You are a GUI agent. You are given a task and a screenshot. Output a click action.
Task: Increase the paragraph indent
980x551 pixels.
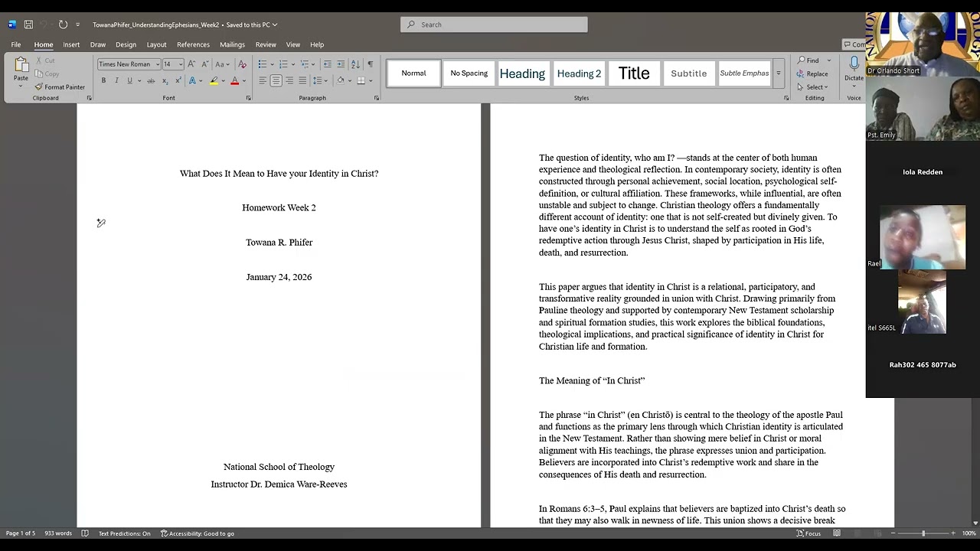click(341, 64)
